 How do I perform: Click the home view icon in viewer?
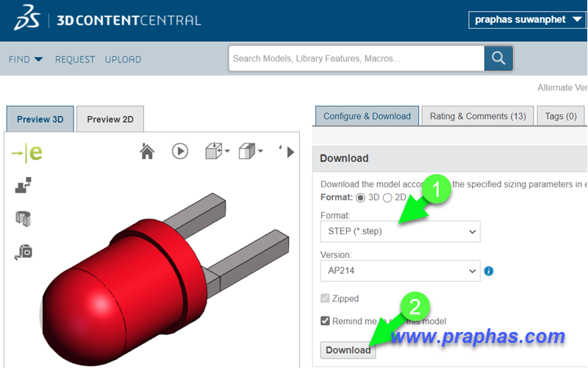(147, 151)
